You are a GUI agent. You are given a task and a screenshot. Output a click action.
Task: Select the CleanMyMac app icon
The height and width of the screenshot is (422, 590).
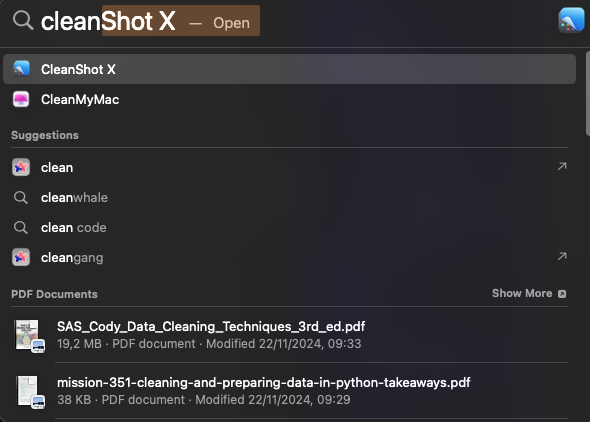pyautogui.click(x=21, y=99)
